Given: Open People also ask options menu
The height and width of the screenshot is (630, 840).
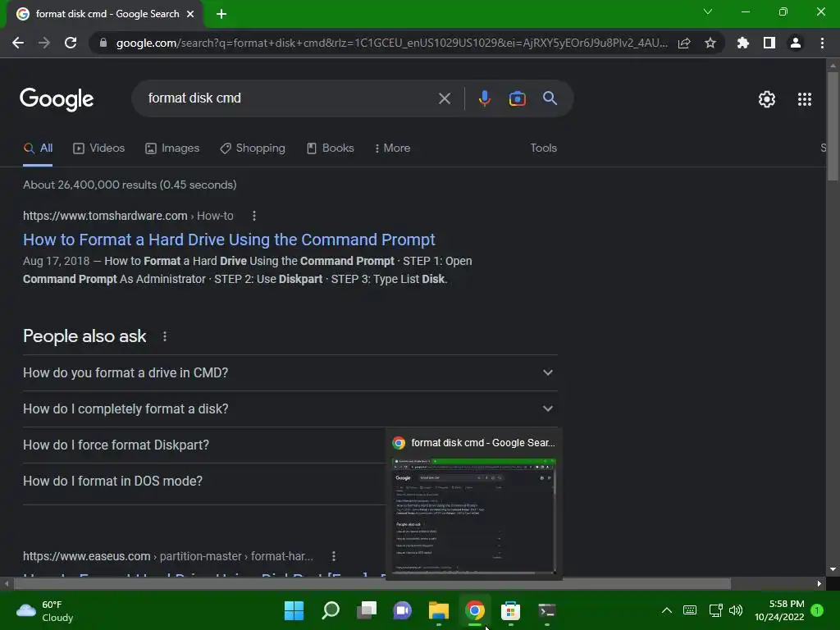Looking at the screenshot, I should coord(164,336).
